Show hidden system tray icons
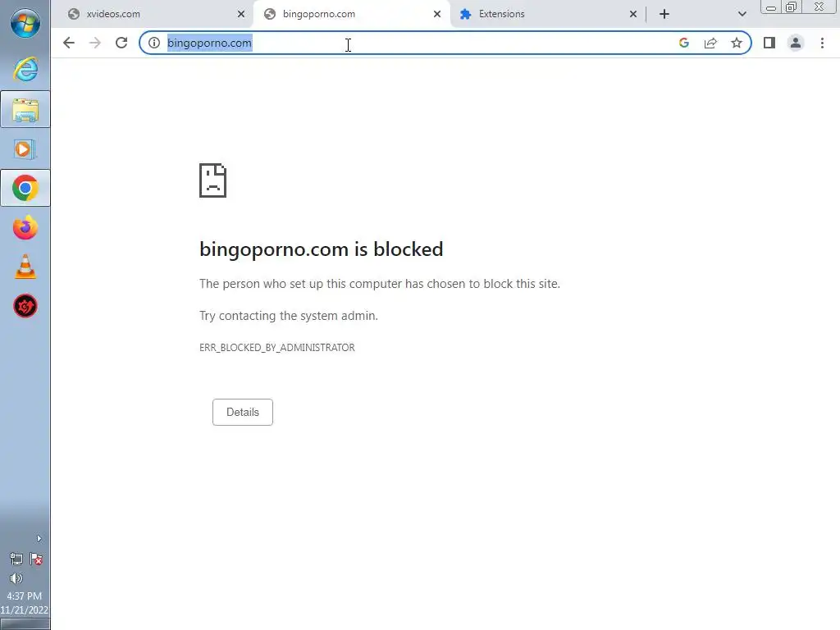The width and height of the screenshot is (840, 630). click(39, 538)
